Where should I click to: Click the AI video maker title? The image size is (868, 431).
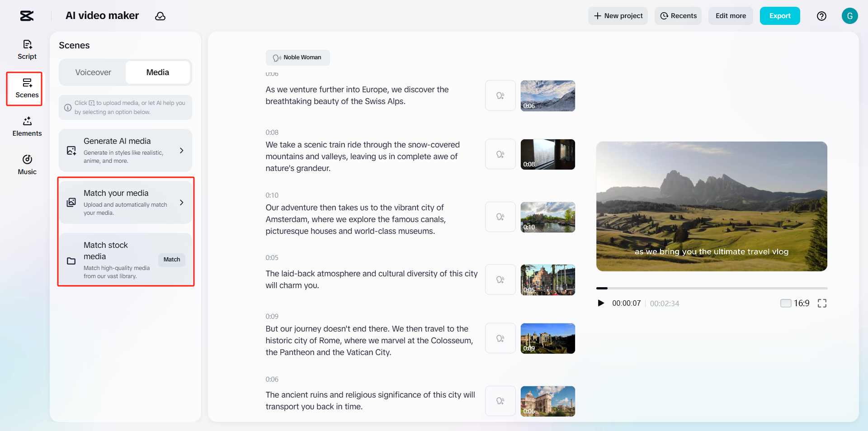click(x=102, y=16)
